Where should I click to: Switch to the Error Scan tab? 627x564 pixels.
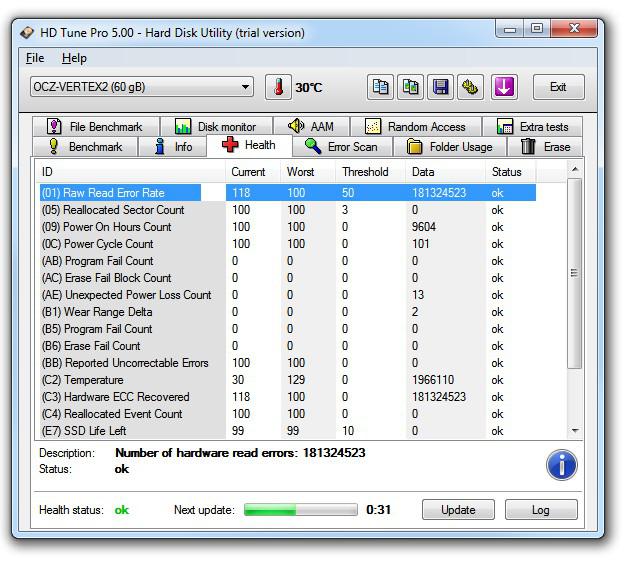342,147
